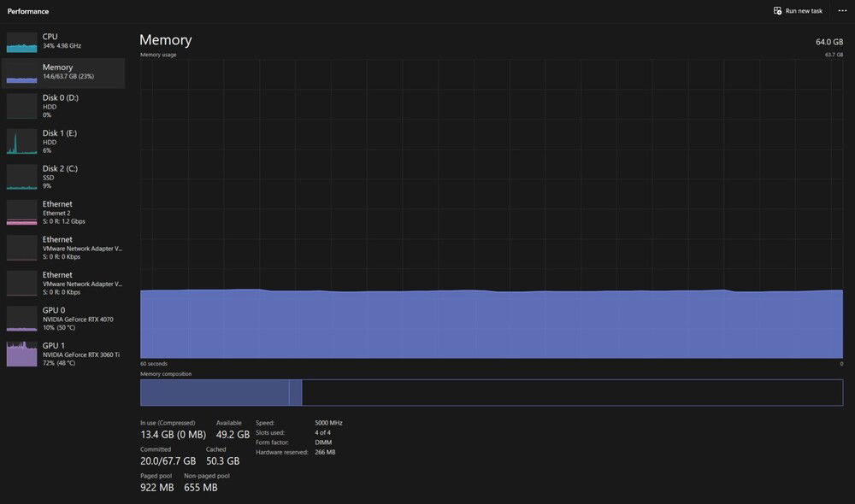Click the Memory composition bar in-use segment

(214, 393)
